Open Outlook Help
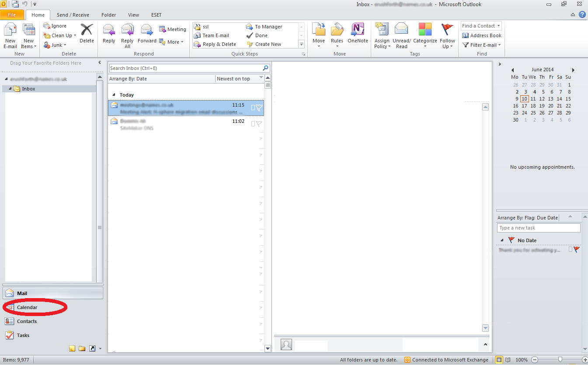This screenshot has height=365, width=588. coord(582,14)
